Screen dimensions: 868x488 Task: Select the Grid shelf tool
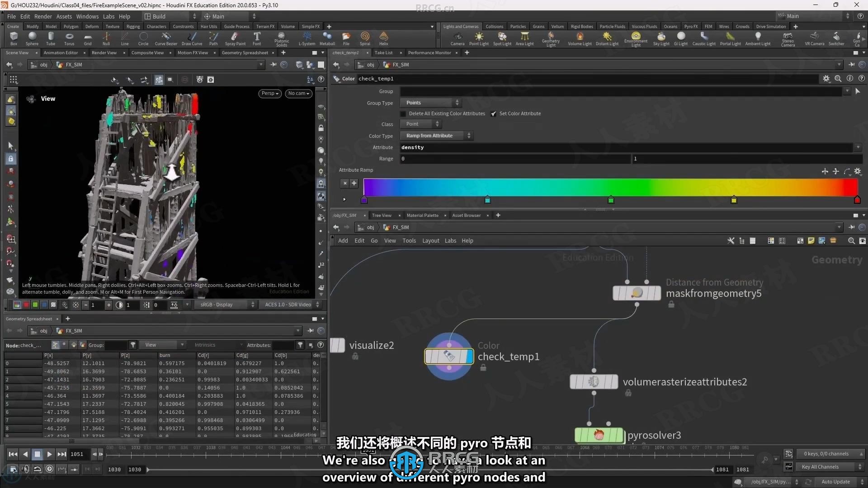point(88,39)
